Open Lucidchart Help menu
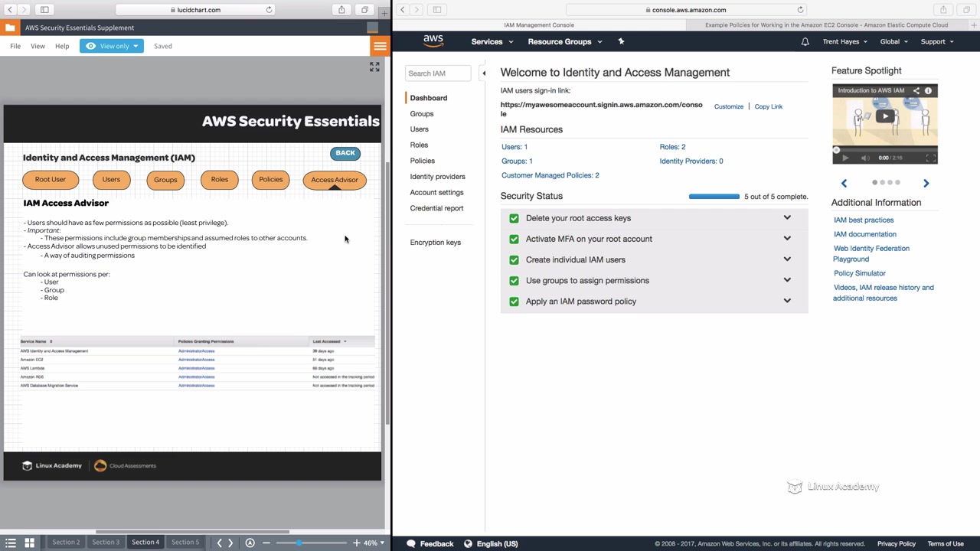 pyautogui.click(x=62, y=46)
